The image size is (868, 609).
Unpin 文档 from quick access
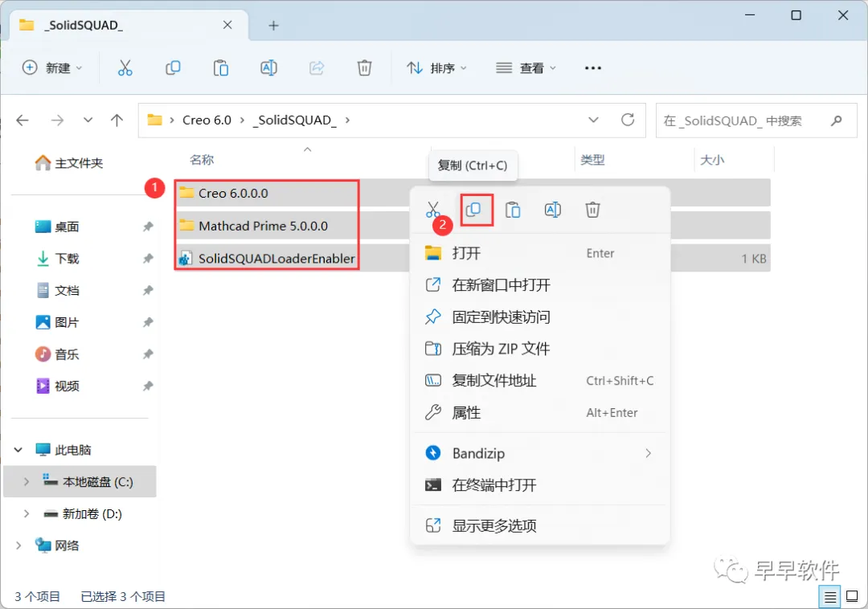tap(148, 290)
